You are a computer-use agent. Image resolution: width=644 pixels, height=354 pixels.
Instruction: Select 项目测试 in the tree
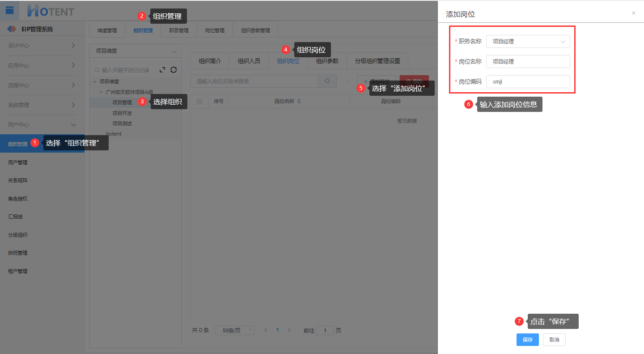(x=122, y=124)
